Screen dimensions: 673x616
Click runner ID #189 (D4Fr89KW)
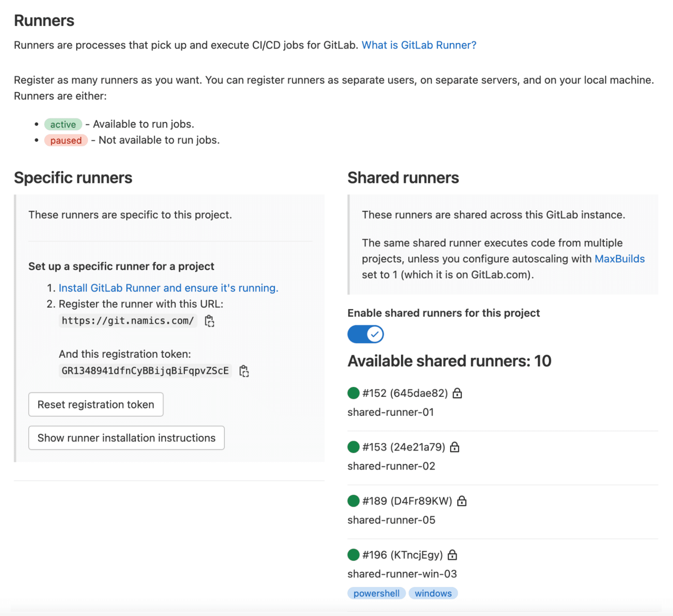[x=407, y=501]
